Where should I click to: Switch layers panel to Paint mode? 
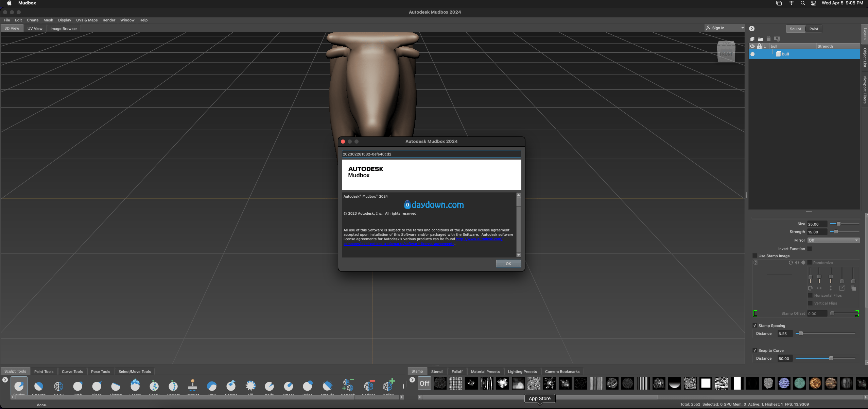(x=814, y=29)
